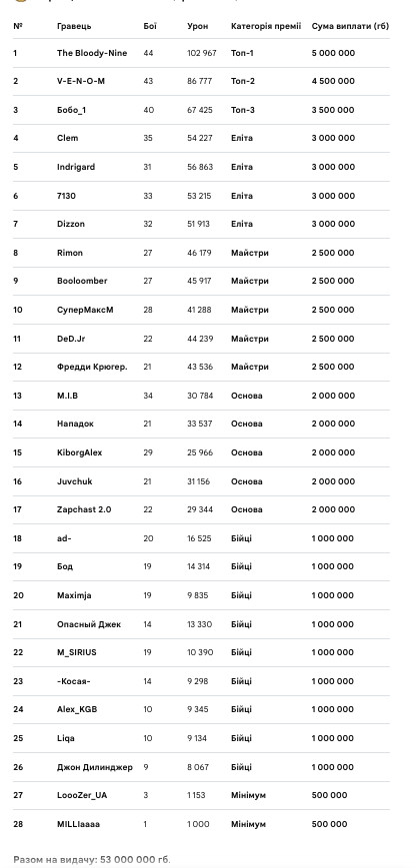Click player Booloomber
419x868 pixels.
82,281
